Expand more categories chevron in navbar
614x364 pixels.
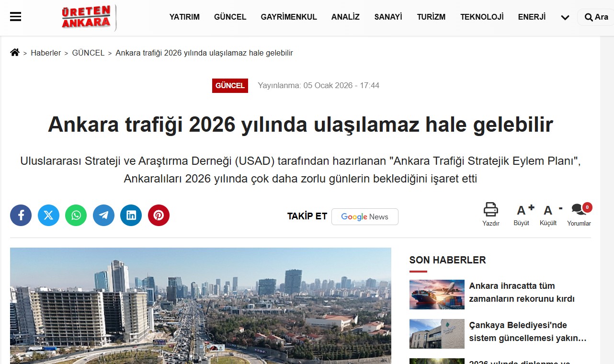(565, 18)
